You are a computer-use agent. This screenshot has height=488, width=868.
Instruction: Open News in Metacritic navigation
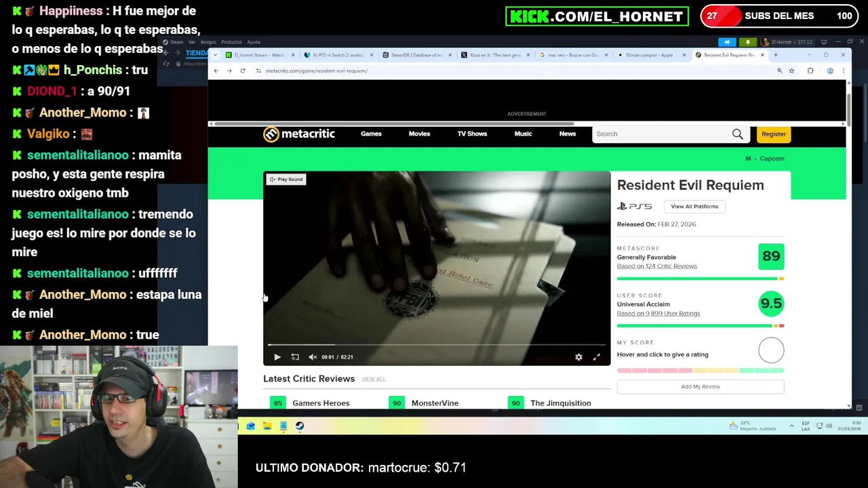pos(568,134)
